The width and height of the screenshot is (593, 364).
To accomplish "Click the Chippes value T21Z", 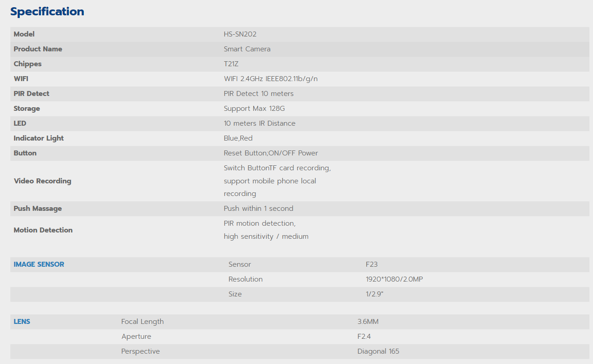I will 231,64.
